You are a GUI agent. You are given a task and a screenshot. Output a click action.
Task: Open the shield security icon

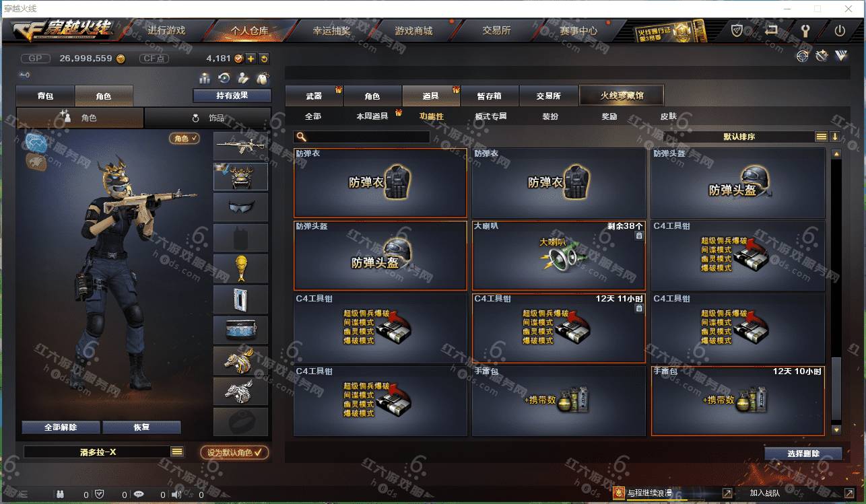coord(737,31)
